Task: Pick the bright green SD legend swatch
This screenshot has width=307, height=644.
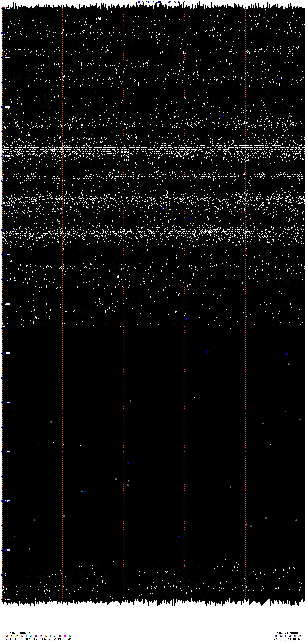Action: 70,636
